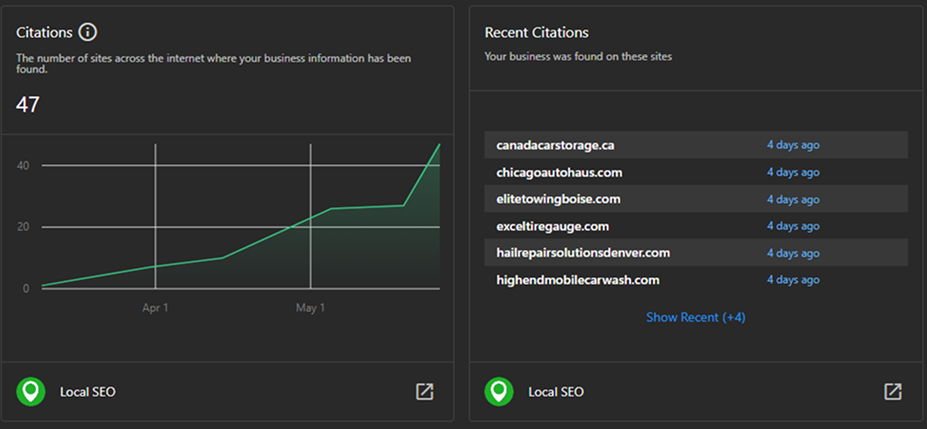Click Local SEO label in Citations card footer

click(x=87, y=392)
